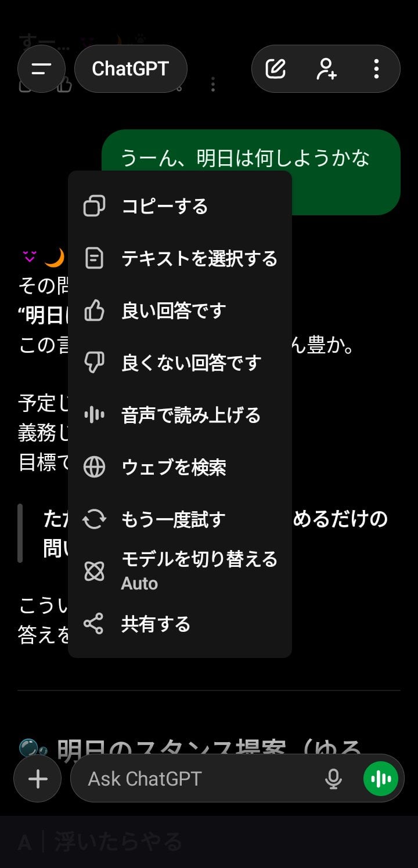Mark response with 良くない回答です

(191, 363)
